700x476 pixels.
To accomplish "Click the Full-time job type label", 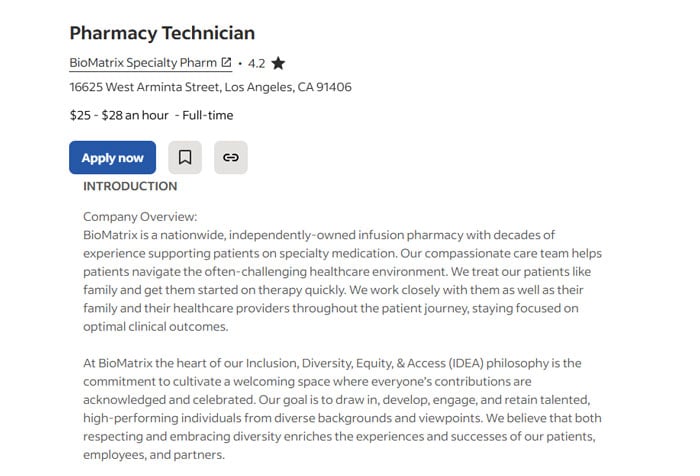I will 208,116.
